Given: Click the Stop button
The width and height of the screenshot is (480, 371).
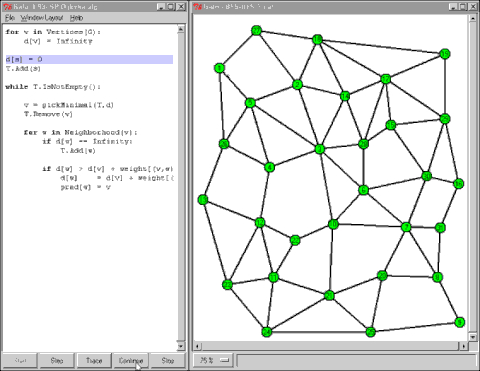Looking at the screenshot, I should (x=167, y=360).
